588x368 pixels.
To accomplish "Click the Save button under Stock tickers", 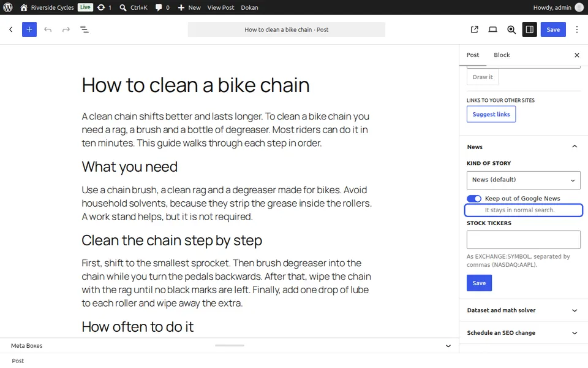I will (479, 283).
